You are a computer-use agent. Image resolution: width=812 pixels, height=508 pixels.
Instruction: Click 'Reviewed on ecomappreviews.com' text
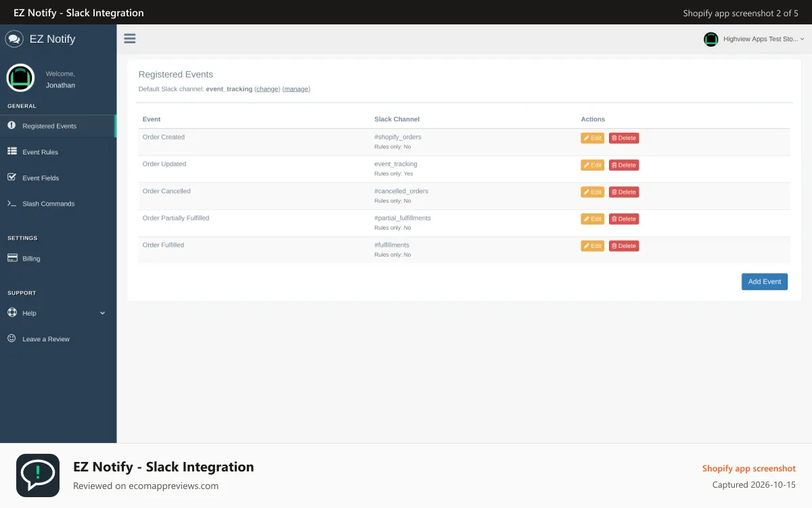(x=146, y=486)
